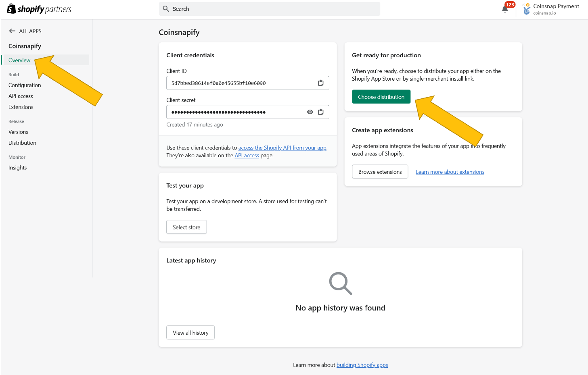Click the Shopify Partners logo

pos(39,9)
